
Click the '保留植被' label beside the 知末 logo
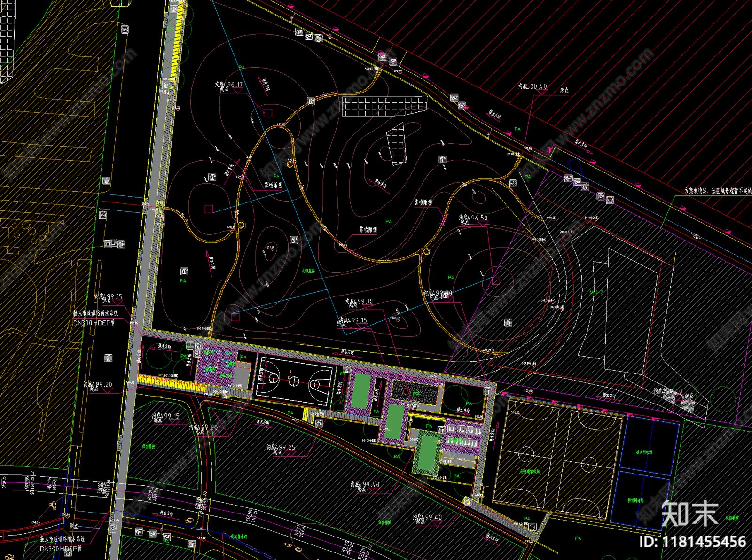coord(732,518)
